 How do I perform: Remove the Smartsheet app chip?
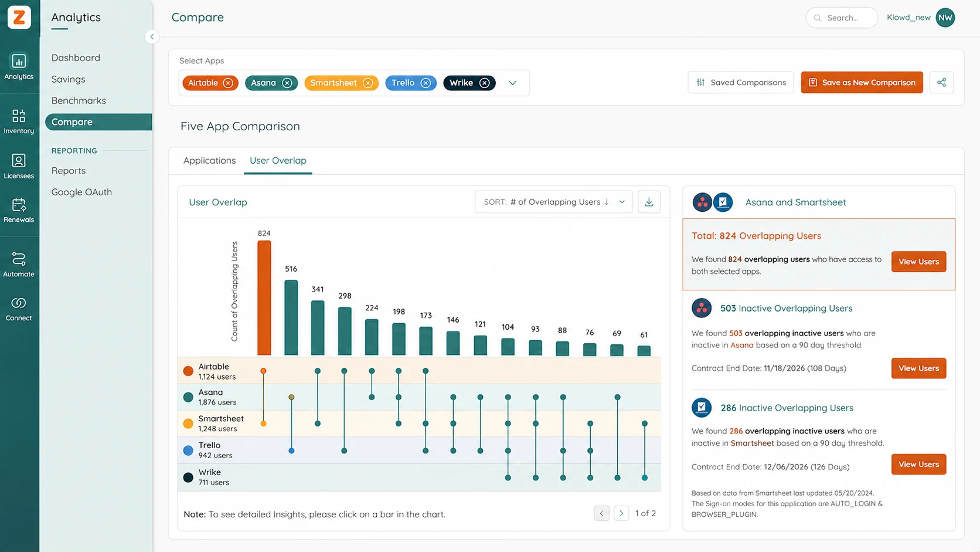coord(367,83)
